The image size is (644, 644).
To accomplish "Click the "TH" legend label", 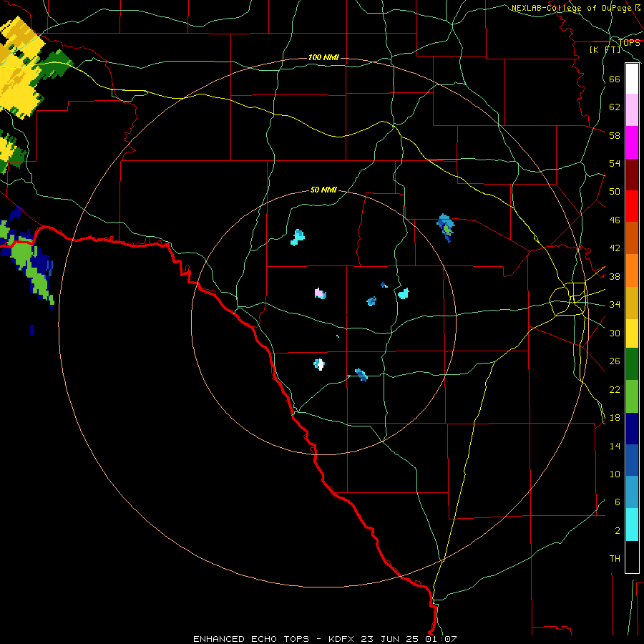I will pos(615,559).
